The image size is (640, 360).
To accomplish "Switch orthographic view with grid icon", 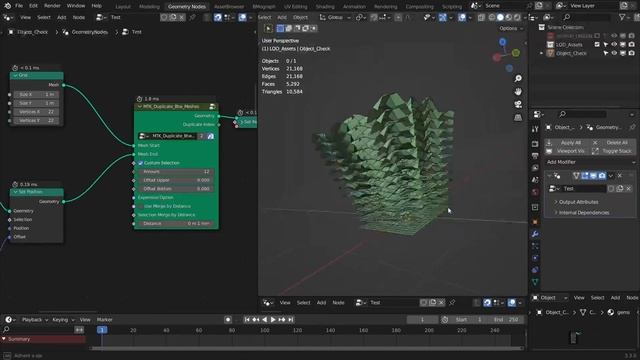I will pyautogui.click(x=518, y=118).
